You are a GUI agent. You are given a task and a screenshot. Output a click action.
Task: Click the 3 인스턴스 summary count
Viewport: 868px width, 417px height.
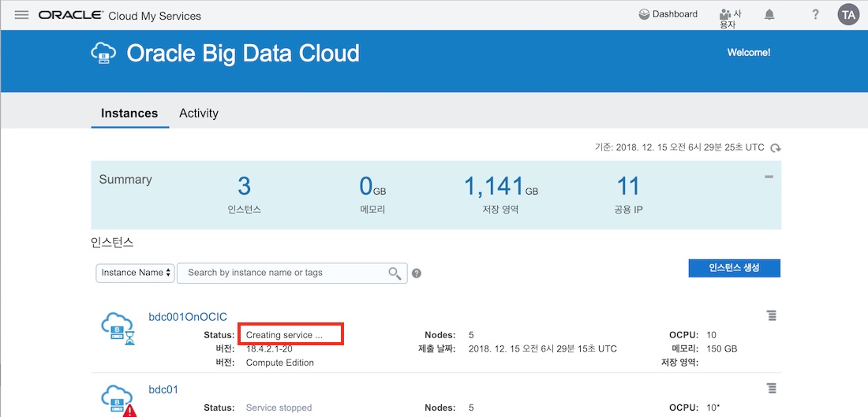point(244,195)
